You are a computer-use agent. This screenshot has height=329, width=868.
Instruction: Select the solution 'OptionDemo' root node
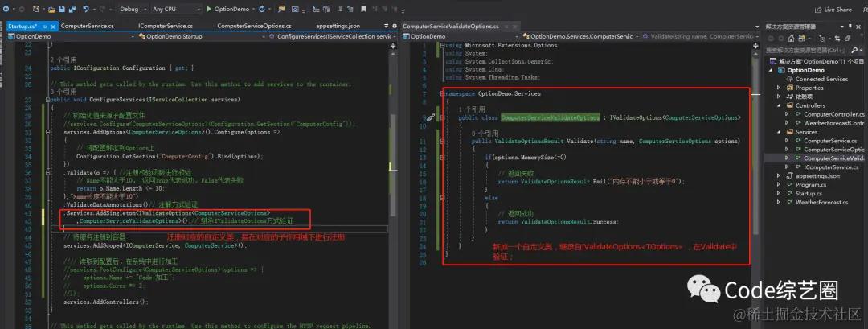coord(817,61)
